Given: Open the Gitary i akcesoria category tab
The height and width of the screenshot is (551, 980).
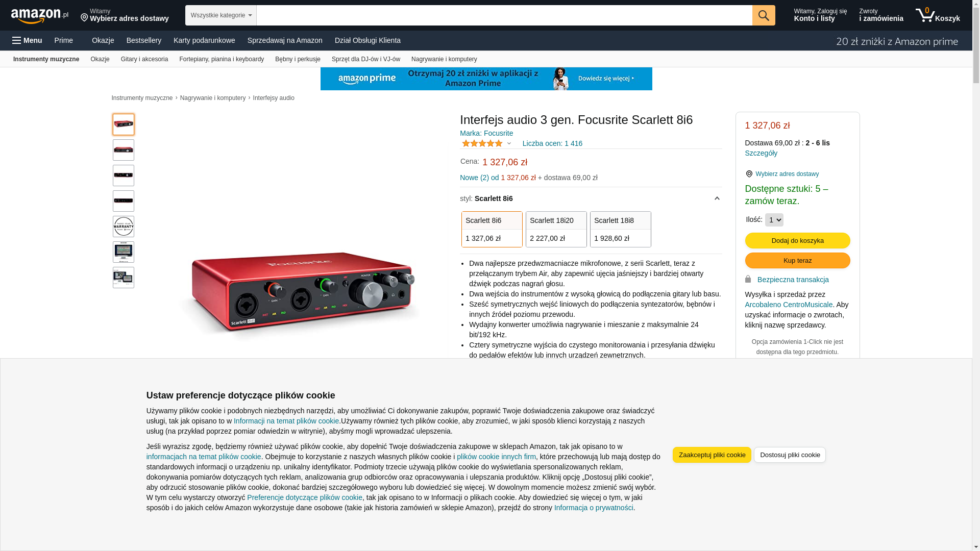Looking at the screenshot, I should click(144, 59).
